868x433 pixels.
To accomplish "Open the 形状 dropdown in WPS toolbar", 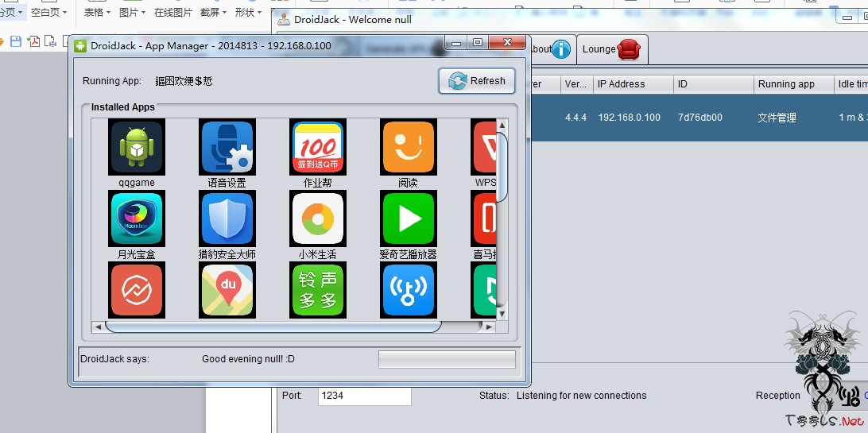I will [x=249, y=12].
